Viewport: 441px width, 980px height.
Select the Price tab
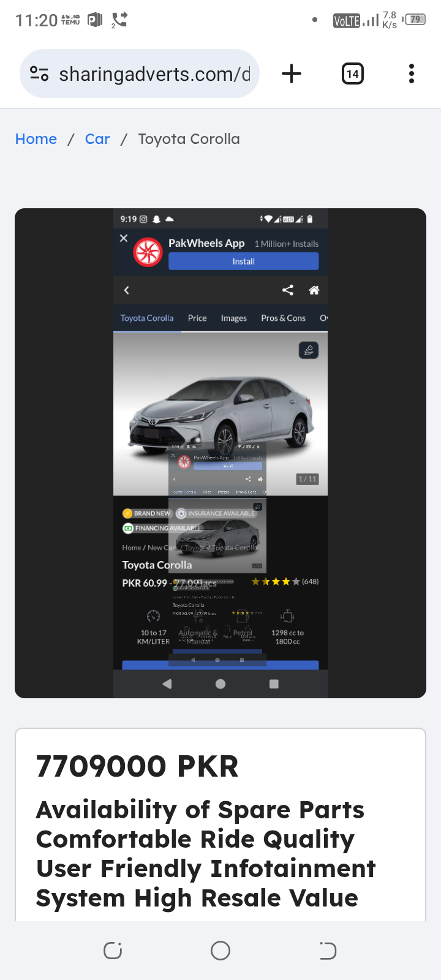(197, 318)
